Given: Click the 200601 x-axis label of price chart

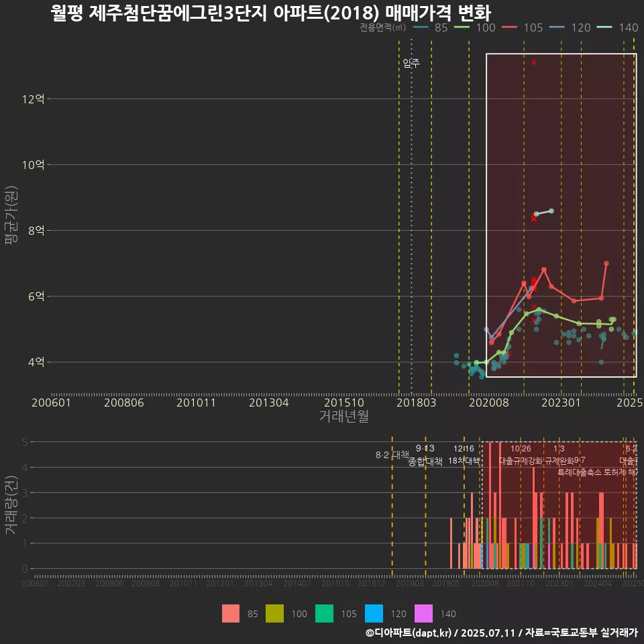Looking at the screenshot, I should [52, 402].
